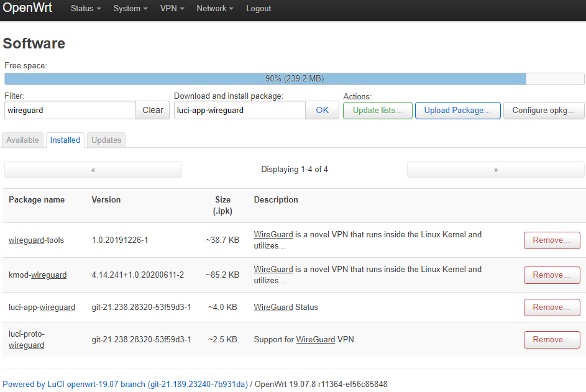This screenshot has width=586, height=392.
Task: Open the Powered by LuCI footer link
Action: 125,384
